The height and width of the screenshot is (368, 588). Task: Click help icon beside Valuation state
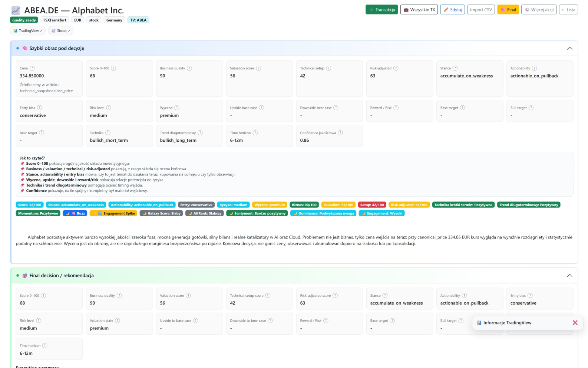(118, 321)
